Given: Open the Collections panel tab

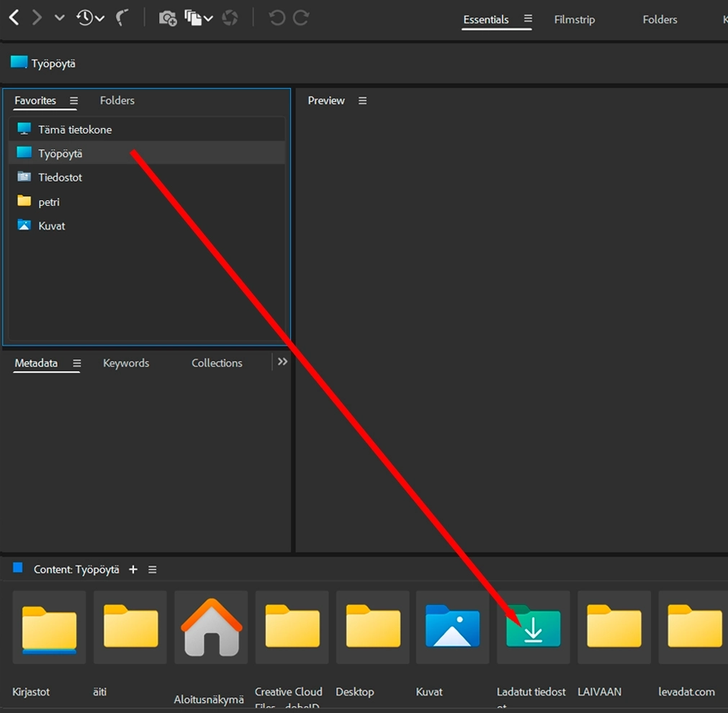Looking at the screenshot, I should pos(217,363).
